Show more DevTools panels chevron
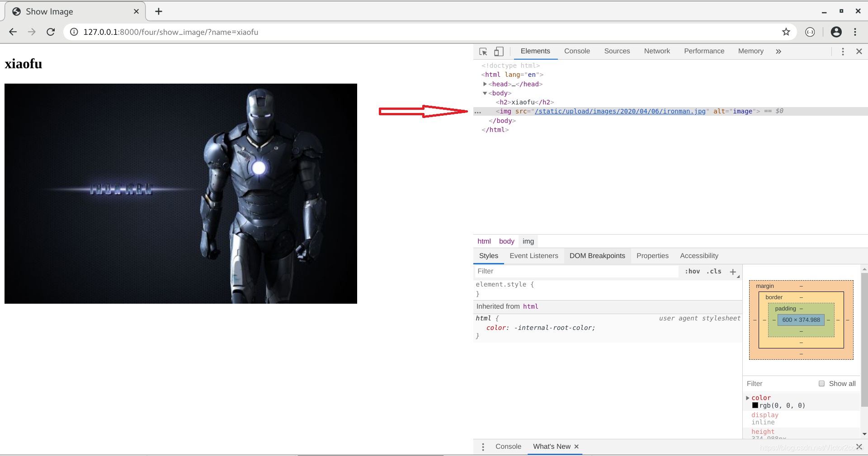This screenshot has width=868, height=456. pos(778,52)
